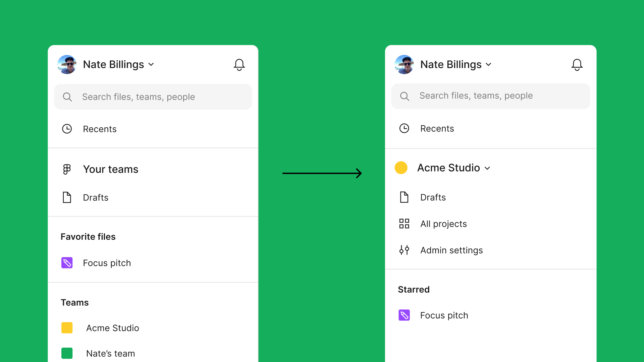Click the Figma logo icon beside Your teams
Viewport: 644px width, 362px height.
(67, 169)
